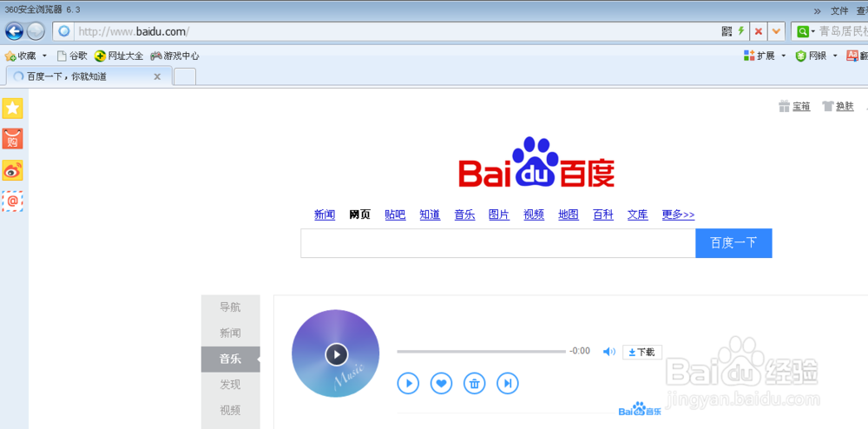Select the 新闻 side tab
This screenshot has width=868, height=429.
pyautogui.click(x=230, y=333)
